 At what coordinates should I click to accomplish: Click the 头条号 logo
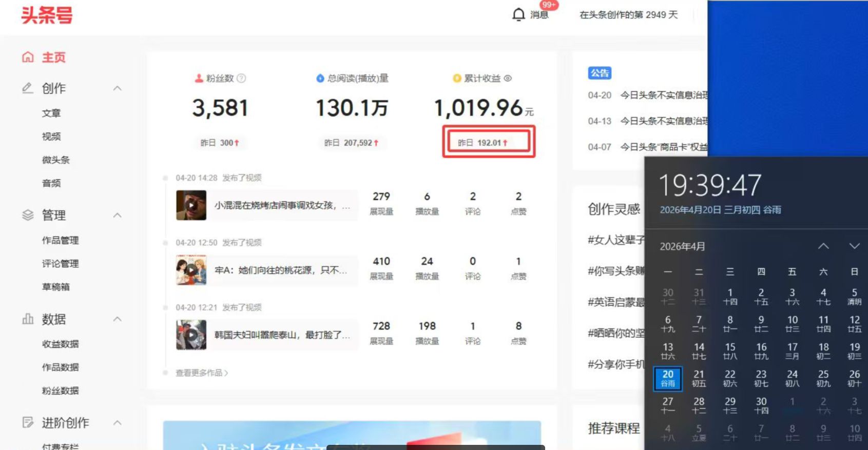pos(47,15)
